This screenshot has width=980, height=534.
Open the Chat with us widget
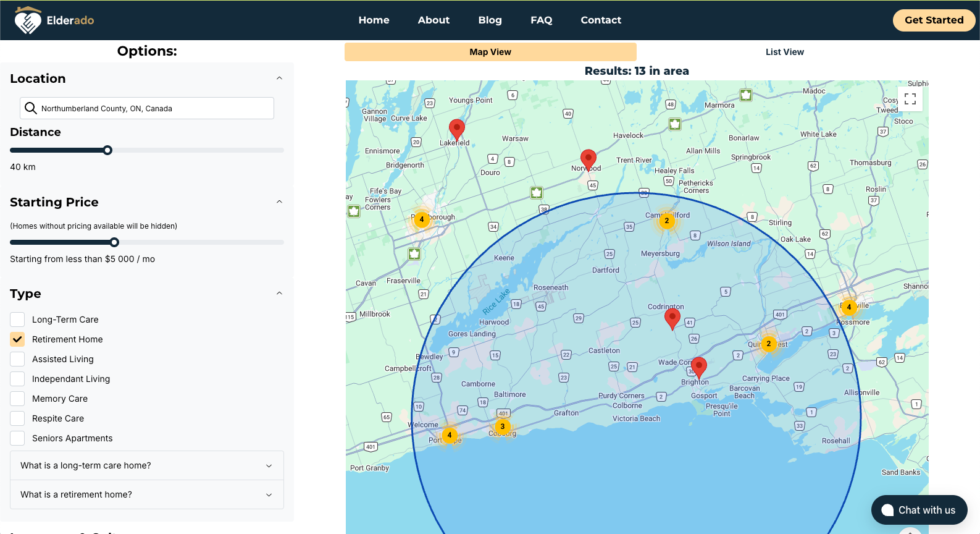(x=919, y=510)
